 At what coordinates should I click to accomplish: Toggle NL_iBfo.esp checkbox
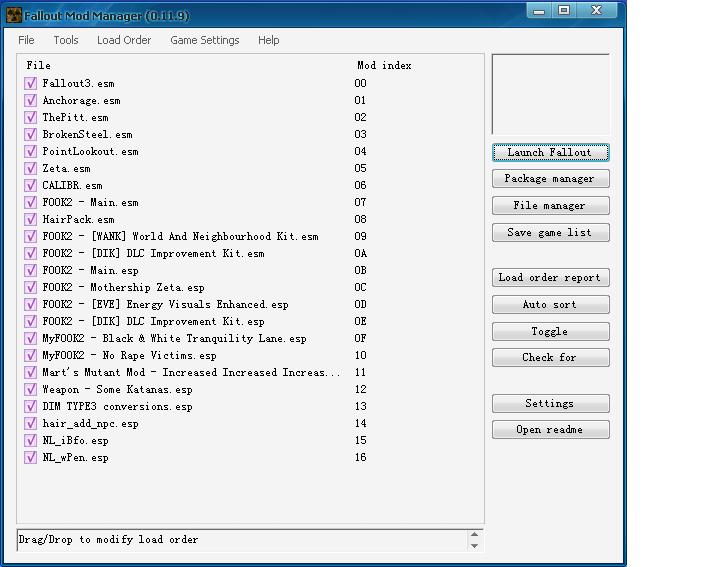coord(30,440)
